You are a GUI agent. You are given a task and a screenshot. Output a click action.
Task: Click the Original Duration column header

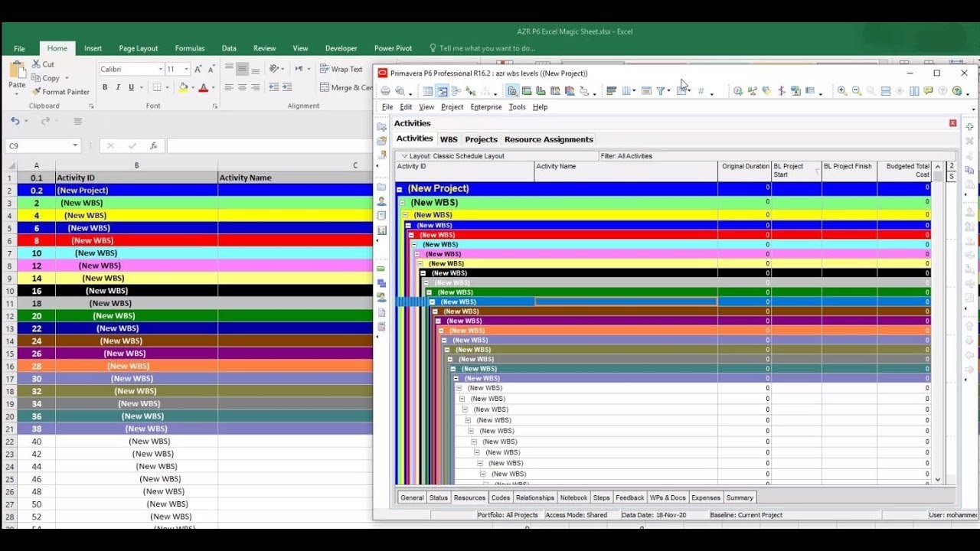point(745,171)
